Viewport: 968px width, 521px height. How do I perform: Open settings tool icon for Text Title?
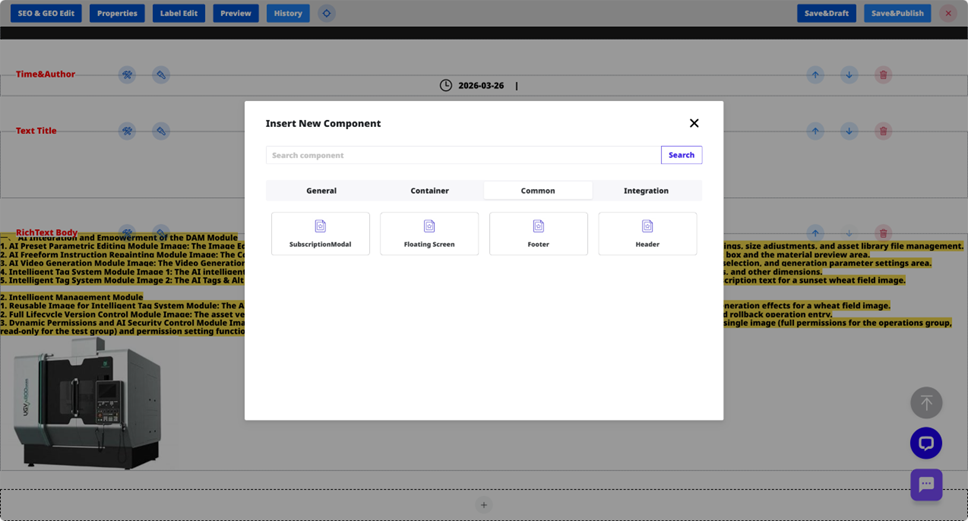coord(127,131)
